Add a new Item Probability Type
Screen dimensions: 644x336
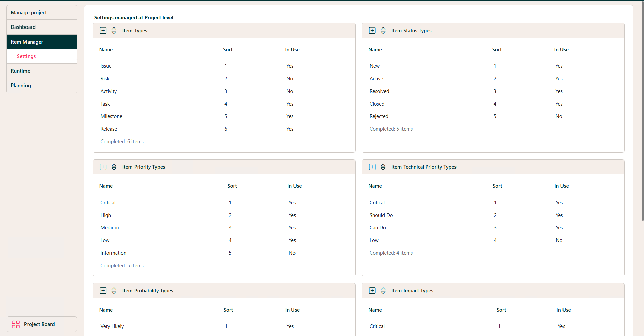(x=103, y=290)
